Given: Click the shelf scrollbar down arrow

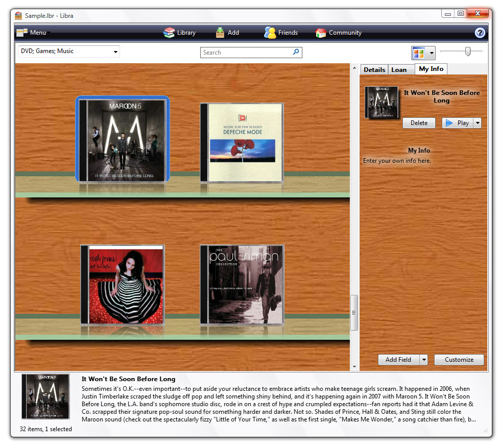Looking at the screenshot, I should point(354,367).
